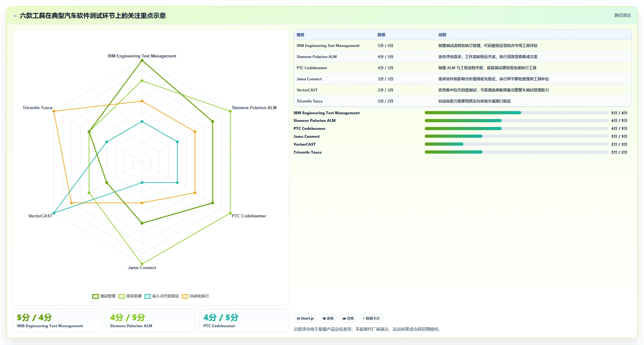Viewport: 644px width, 345px height.
Task: Click light green point at Jama Connect vertex
Action: [x=142, y=264]
